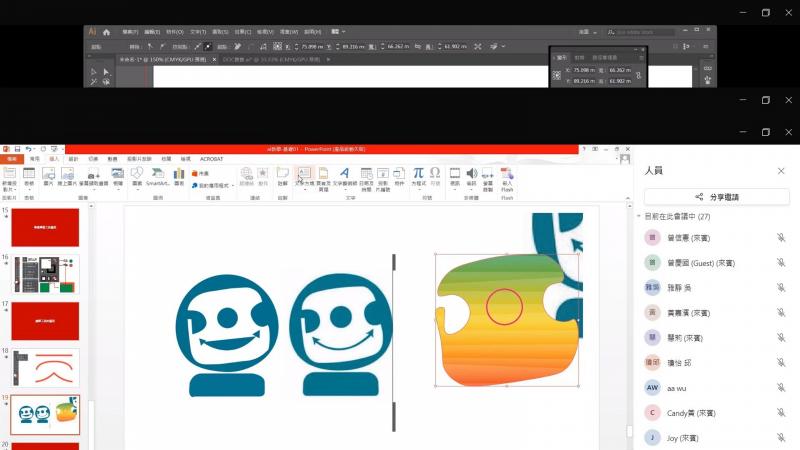This screenshot has height=450, width=800.
Task: Switch to PowerPoint Design (設計) tab
Action: point(73,159)
